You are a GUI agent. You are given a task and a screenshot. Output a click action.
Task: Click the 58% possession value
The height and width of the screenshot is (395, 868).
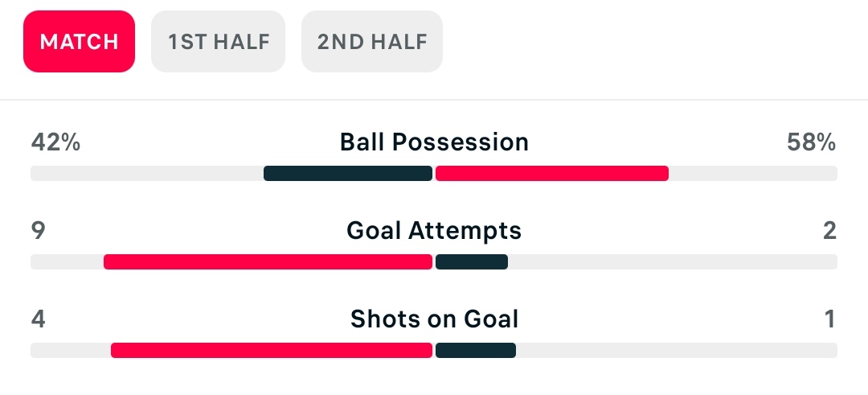[811, 142]
